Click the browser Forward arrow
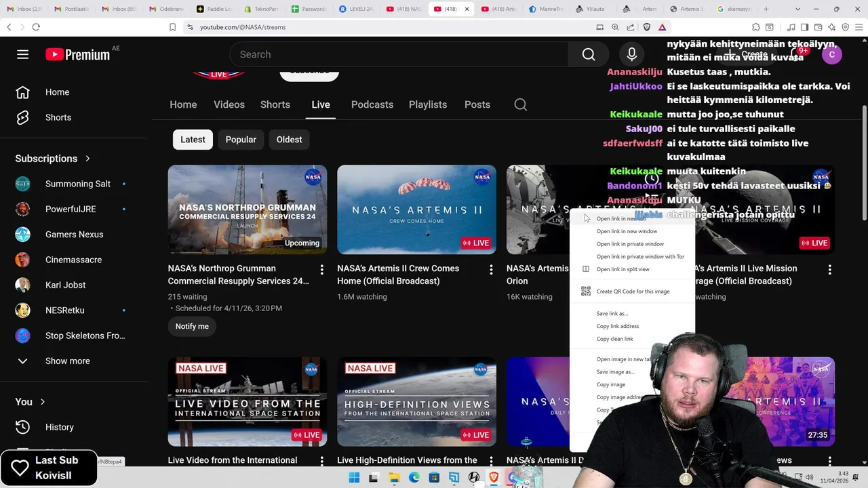Image resolution: width=868 pixels, height=488 pixels. click(x=22, y=27)
